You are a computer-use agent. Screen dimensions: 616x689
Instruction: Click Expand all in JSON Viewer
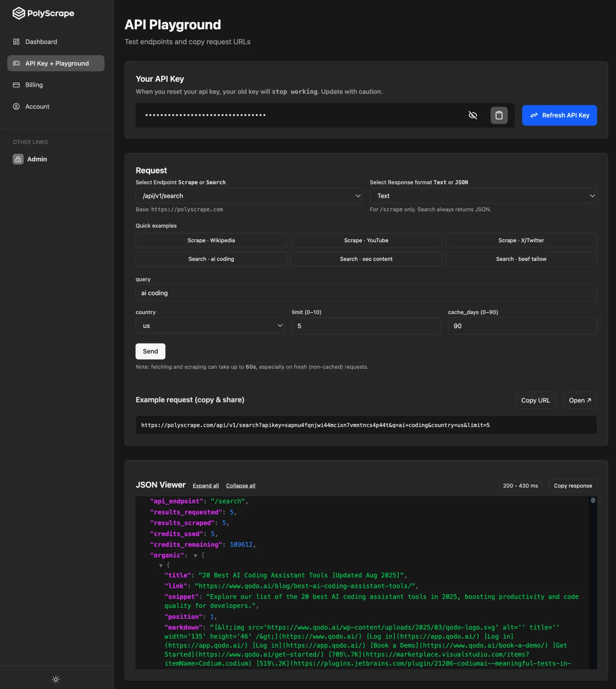(206, 485)
